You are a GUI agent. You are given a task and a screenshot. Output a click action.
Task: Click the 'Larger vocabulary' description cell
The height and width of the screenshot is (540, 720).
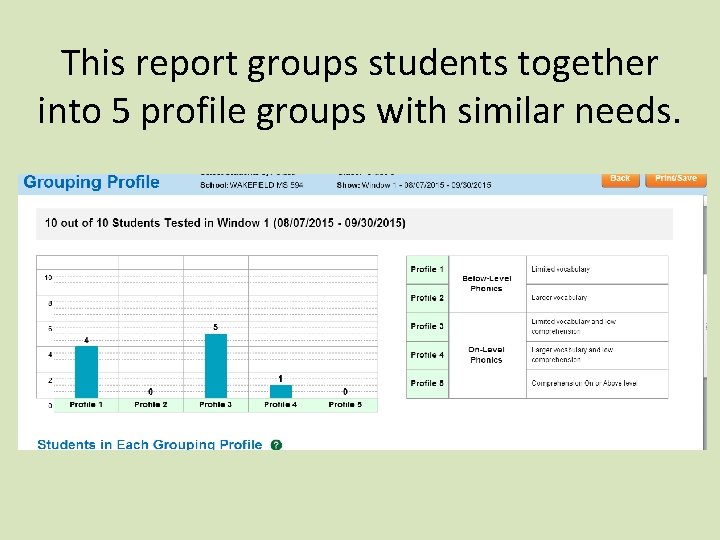597,298
